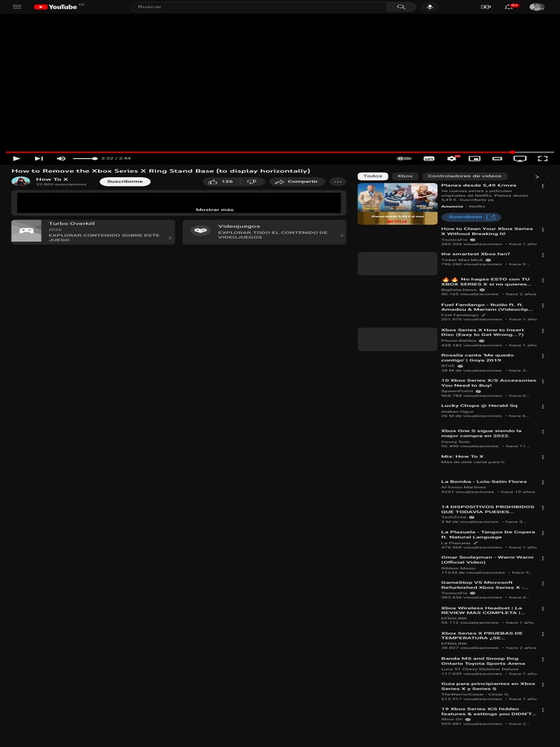This screenshot has width=560, height=747.
Task: Select Controladores de vídeos chip
Action: click(464, 176)
